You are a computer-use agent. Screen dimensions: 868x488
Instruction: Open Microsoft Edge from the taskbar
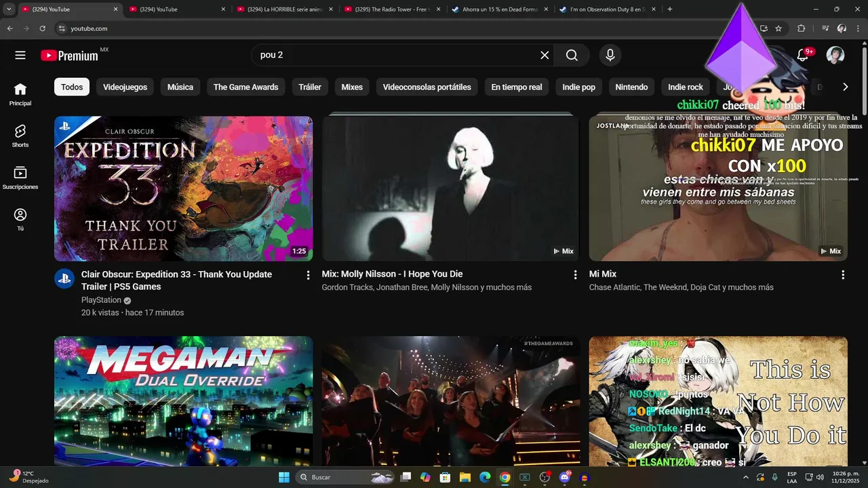pos(485,477)
